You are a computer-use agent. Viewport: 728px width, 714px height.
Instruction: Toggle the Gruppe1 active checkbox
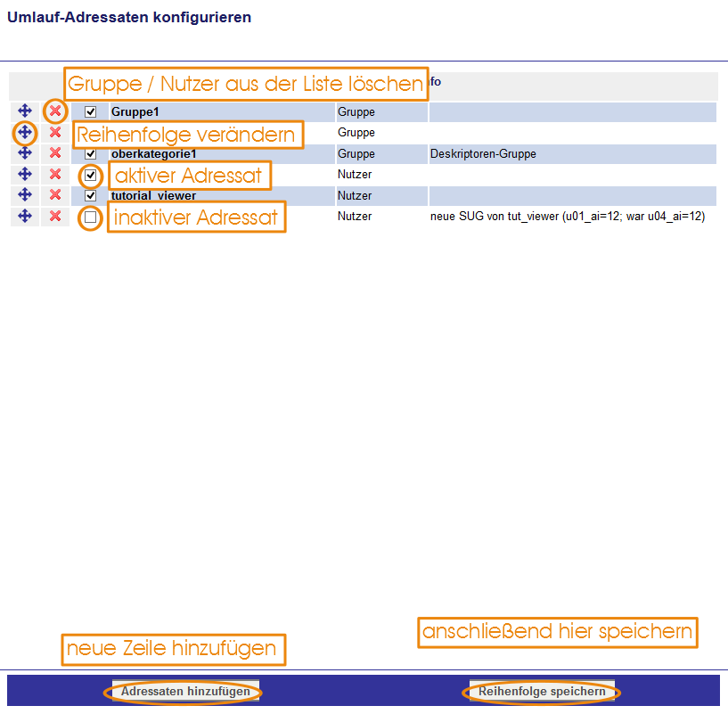pyautogui.click(x=91, y=112)
